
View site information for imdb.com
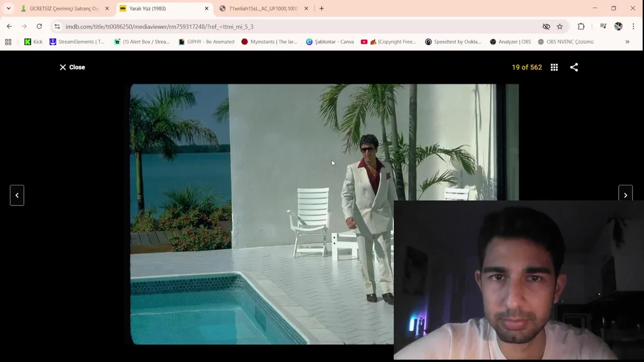pos(57,27)
